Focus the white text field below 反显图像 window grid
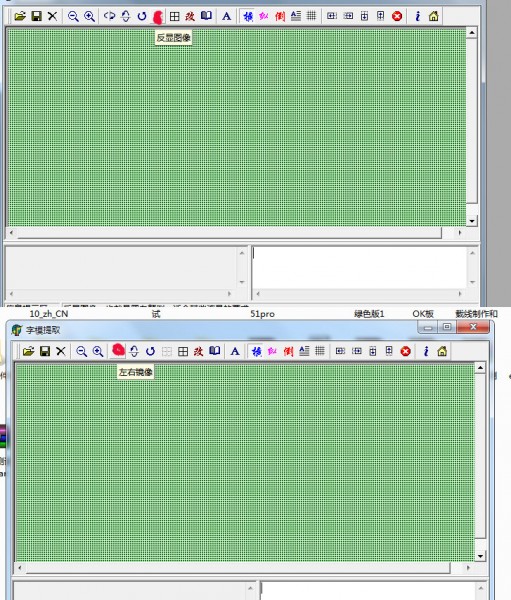 (x=359, y=268)
